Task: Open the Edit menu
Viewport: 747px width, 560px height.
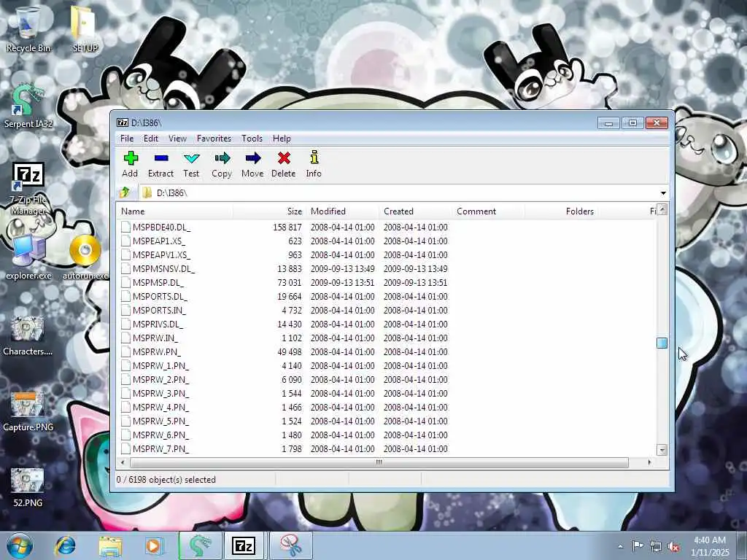Action: click(151, 139)
